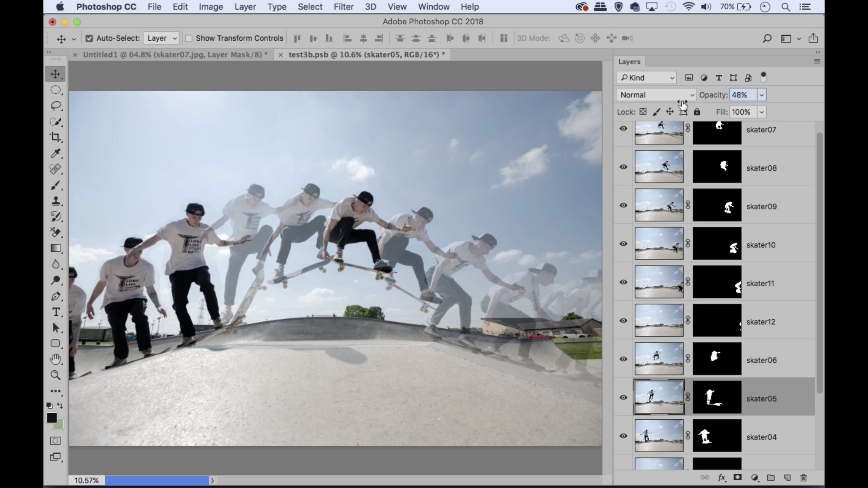Hide the skater05 layer
The image size is (868, 488).
[x=624, y=397]
